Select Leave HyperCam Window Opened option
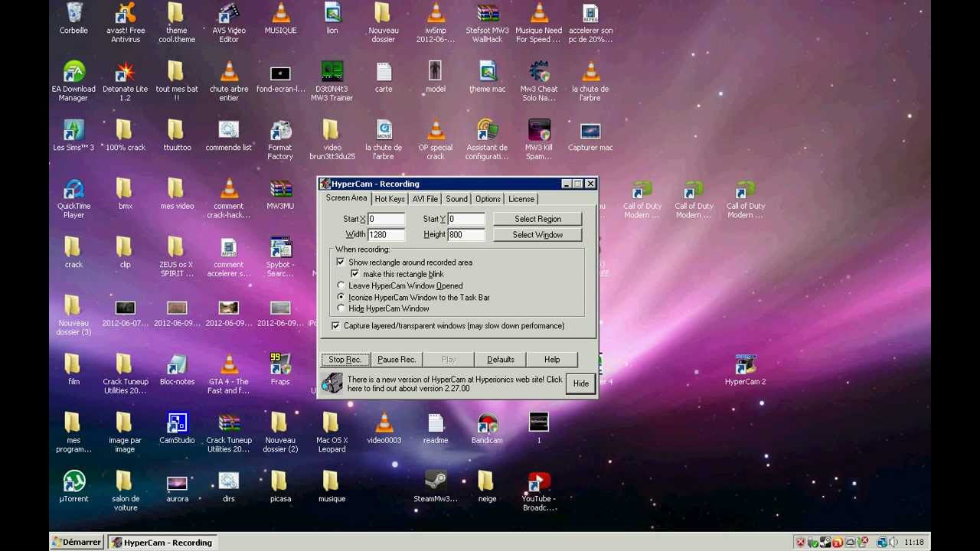The width and height of the screenshot is (980, 551). pos(341,285)
